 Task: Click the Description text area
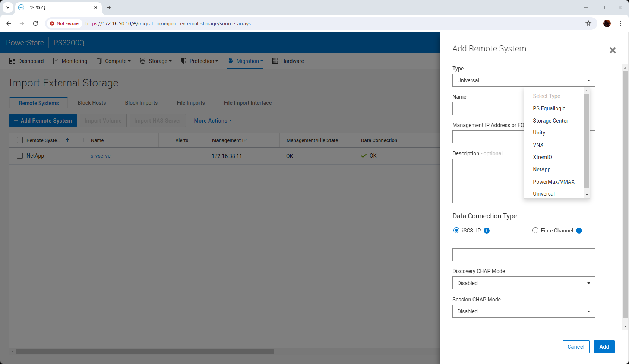pos(524,181)
